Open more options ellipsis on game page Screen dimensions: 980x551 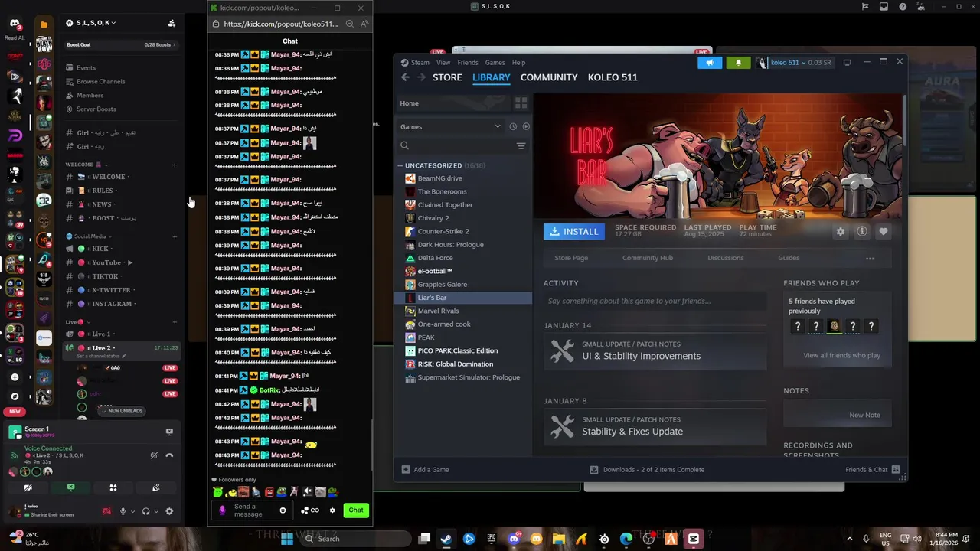pos(870,258)
